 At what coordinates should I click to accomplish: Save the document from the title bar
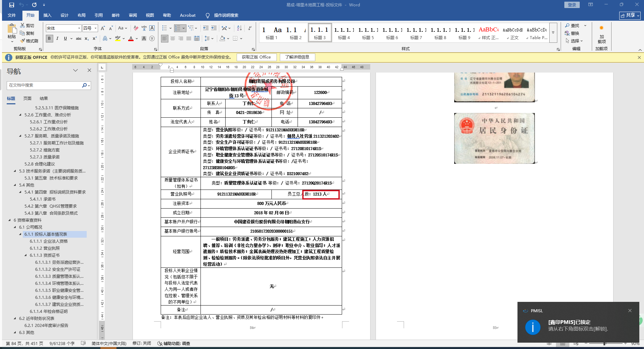(12, 5)
